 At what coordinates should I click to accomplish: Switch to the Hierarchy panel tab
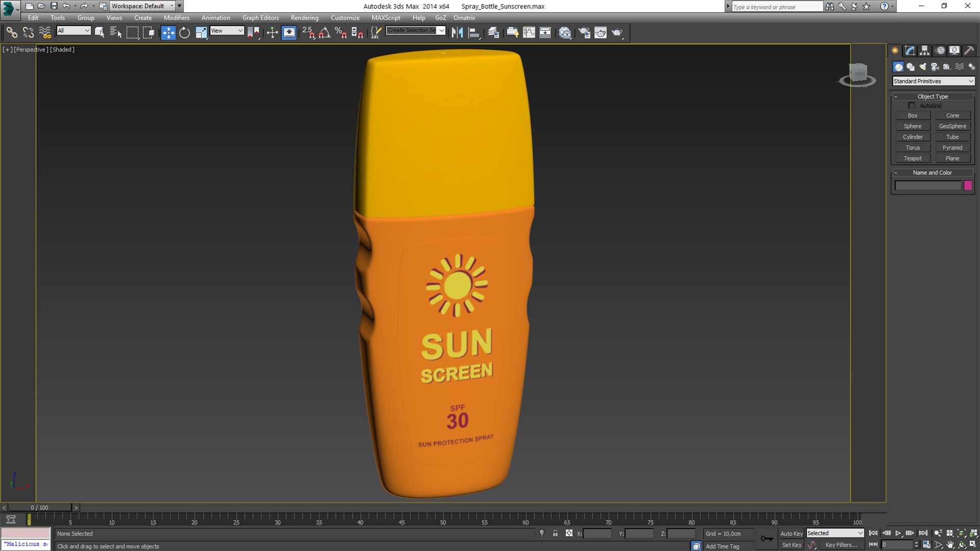[925, 51]
